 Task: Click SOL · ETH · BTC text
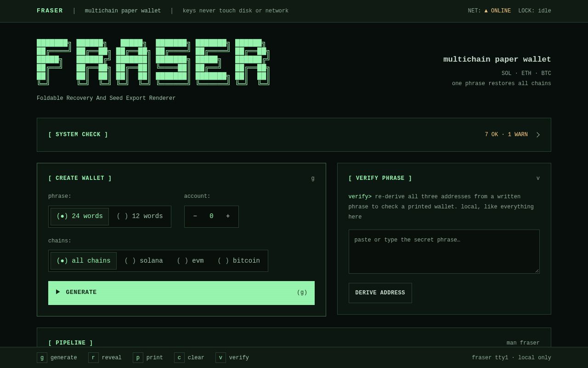(526, 74)
